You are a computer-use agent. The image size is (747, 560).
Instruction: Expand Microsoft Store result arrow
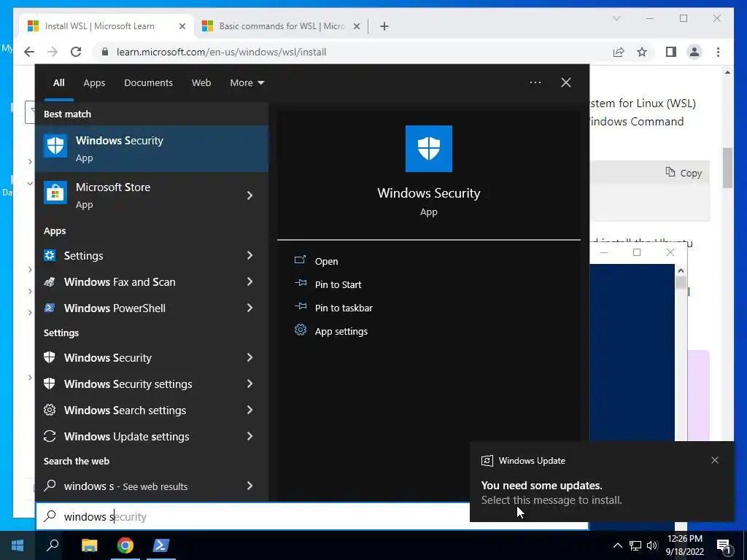coord(250,195)
